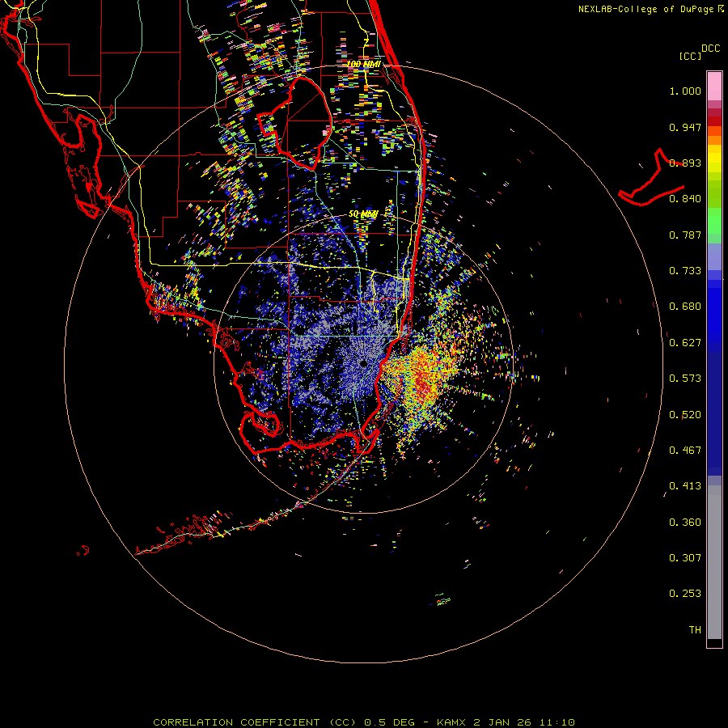Click the [CC] unit label

tap(690, 56)
